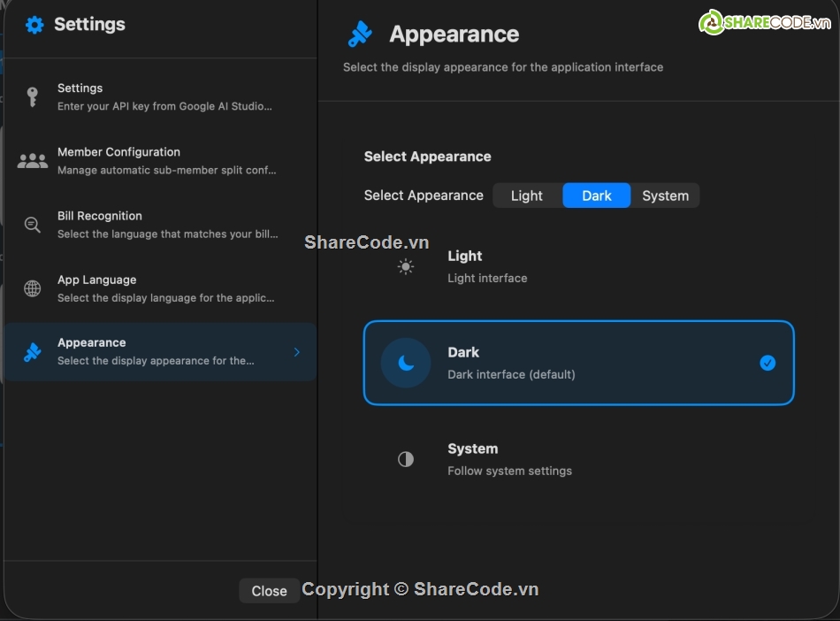Image resolution: width=840 pixels, height=621 pixels.
Task: Click the blue checkmark on Dark option
Action: 767,363
